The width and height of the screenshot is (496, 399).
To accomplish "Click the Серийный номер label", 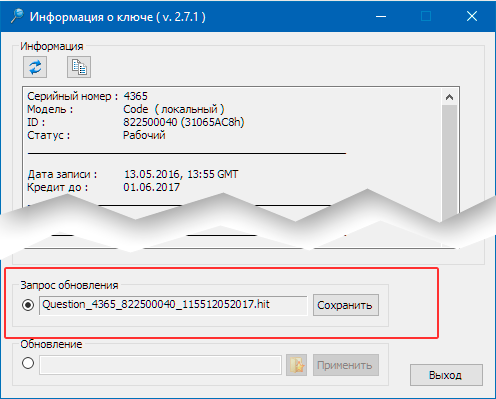I will (72, 96).
